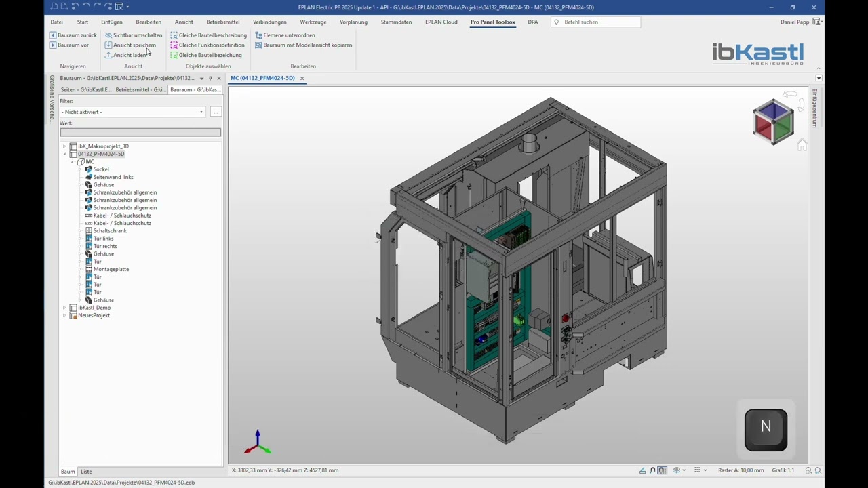Click the Seitenwand links icon in the tree
Screen dimensions: 868x488
pyautogui.click(x=88, y=177)
